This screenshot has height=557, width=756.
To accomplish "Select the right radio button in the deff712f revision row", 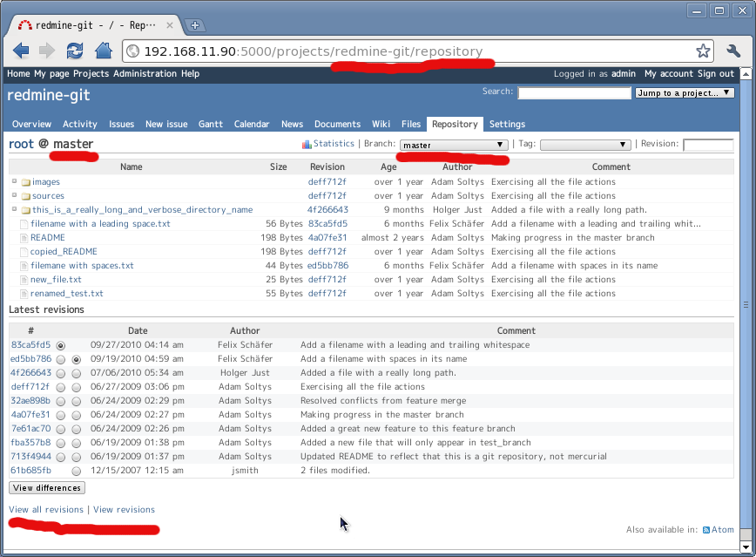I will (x=76, y=388).
